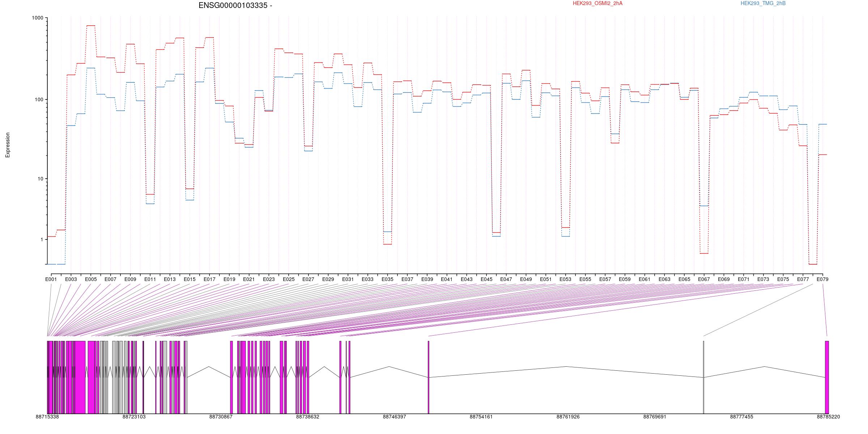Click exon label E027
The width and height of the screenshot is (868, 434).
click(308, 279)
